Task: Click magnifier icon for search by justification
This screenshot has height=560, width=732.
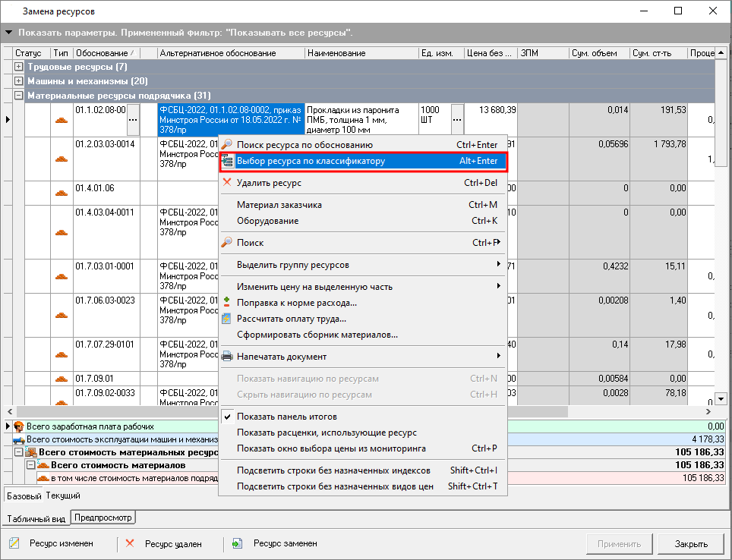Action: [x=226, y=145]
